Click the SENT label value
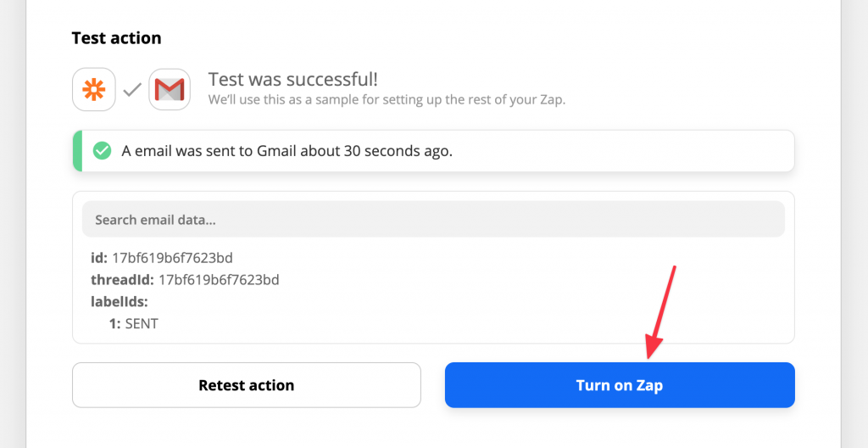The image size is (868, 448). [142, 323]
